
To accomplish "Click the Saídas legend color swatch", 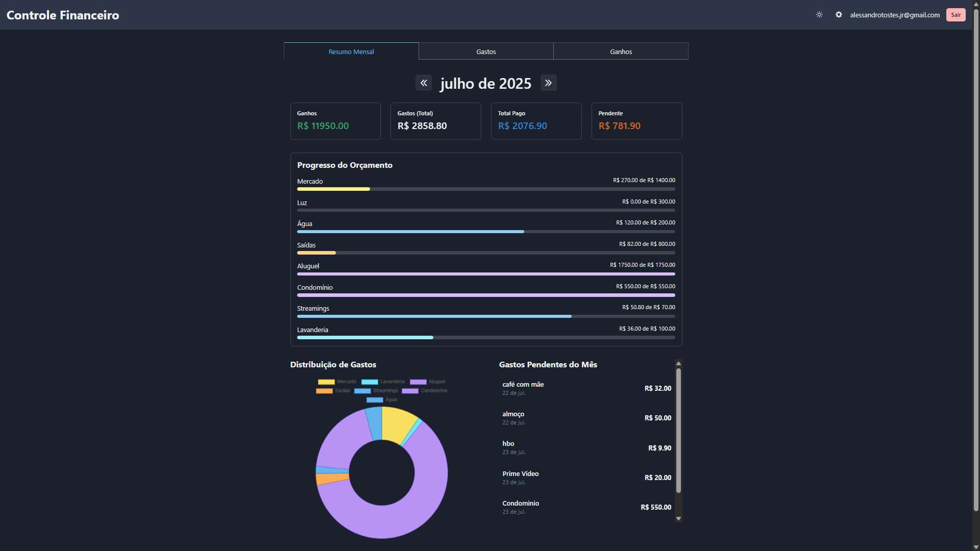I will point(324,391).
